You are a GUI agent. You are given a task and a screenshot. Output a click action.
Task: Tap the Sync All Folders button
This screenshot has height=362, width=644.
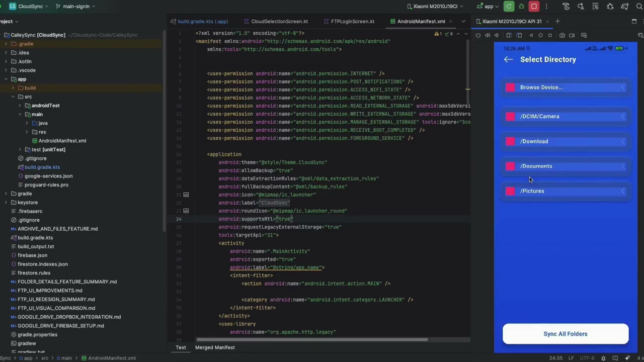[x=566, y=334]
